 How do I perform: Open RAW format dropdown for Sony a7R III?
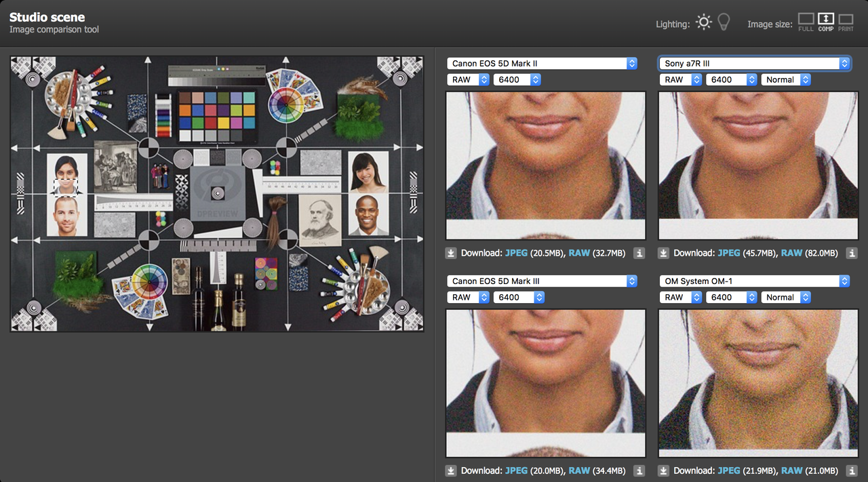click(681, 79)
